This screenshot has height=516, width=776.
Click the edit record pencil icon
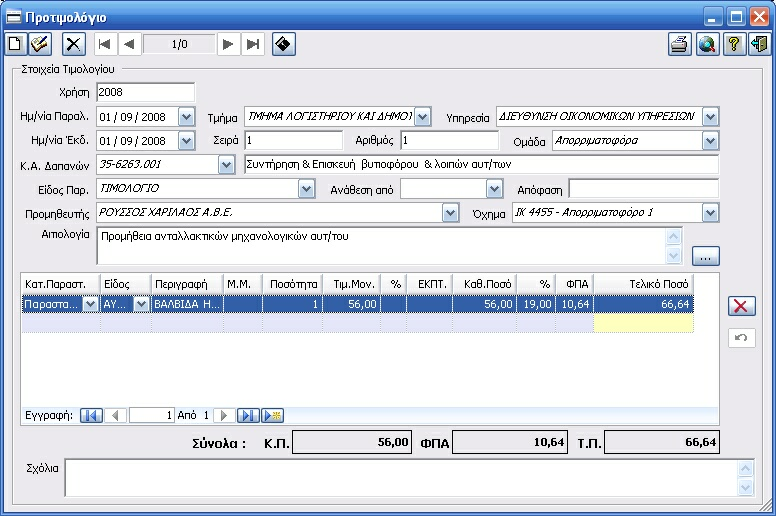tap(40, 44)
